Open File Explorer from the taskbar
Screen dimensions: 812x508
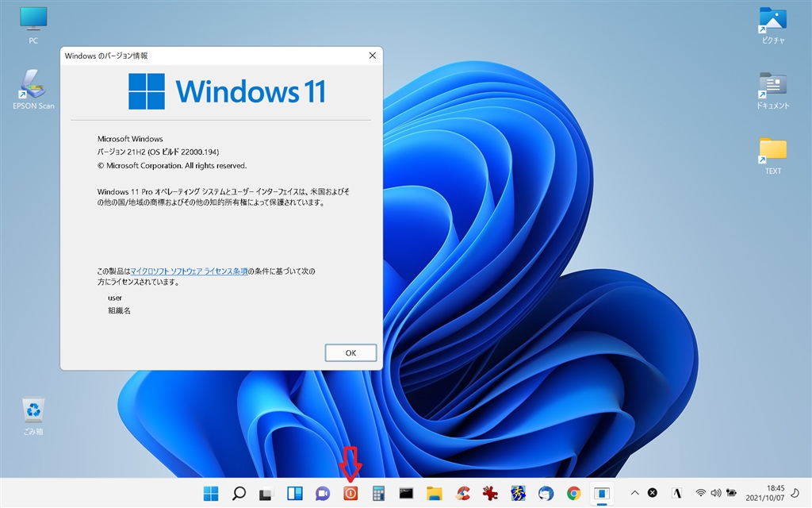pyautogui.click(x=435, y=494)
